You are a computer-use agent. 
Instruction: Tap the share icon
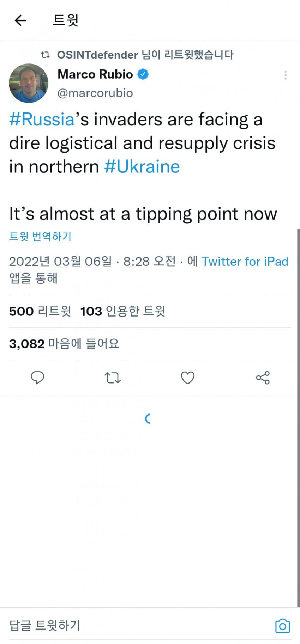coord(263,378)
